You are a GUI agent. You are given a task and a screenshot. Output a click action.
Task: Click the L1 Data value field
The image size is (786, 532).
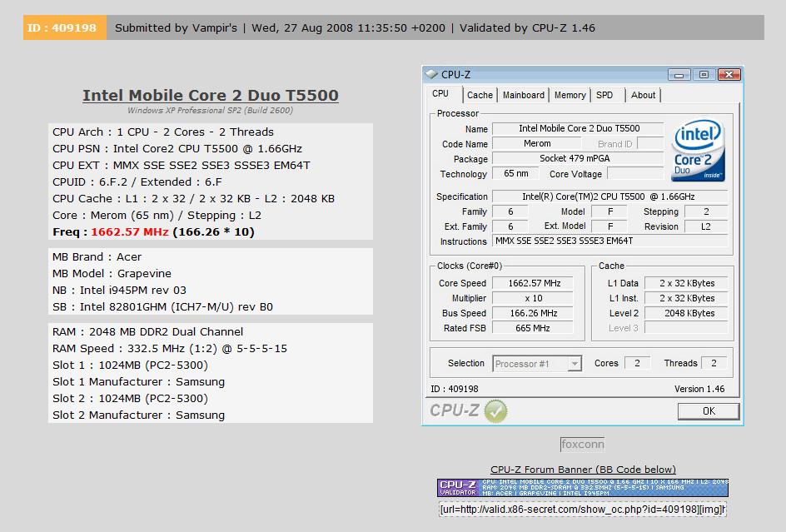[686, 283]
